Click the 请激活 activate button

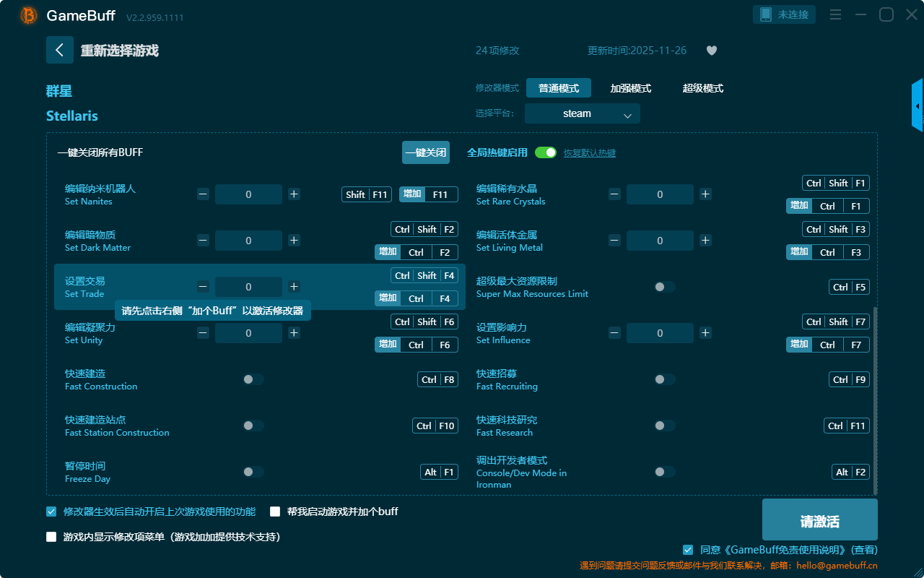tap(819, 519)
